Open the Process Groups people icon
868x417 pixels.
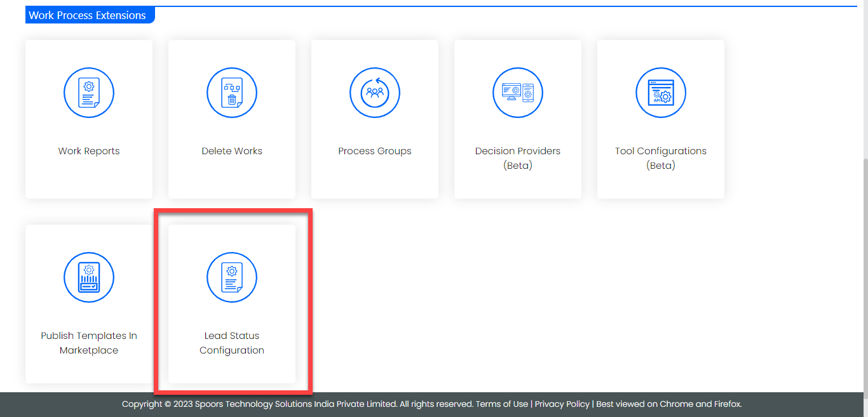click(x=375, y=93)
